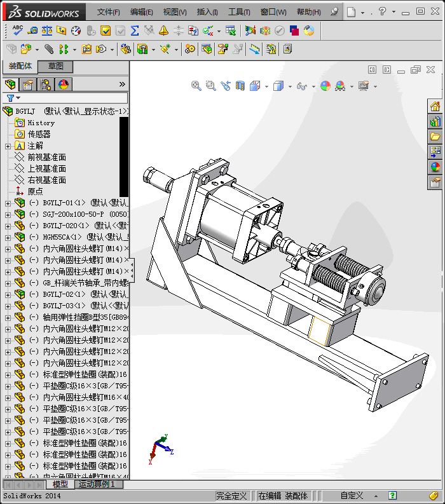
Task: Run the ABC spell checker tool
Action: tap(17, 31)
